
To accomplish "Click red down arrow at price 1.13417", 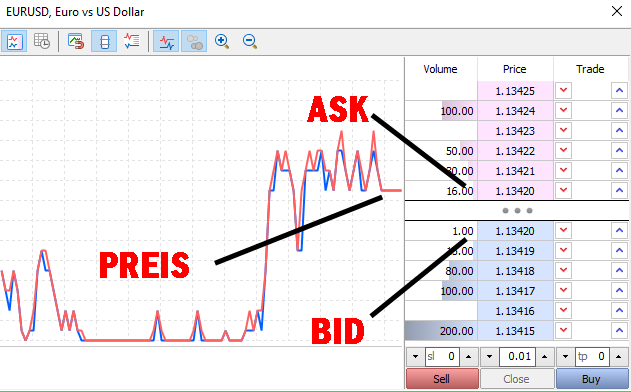I will coord(563,291).
